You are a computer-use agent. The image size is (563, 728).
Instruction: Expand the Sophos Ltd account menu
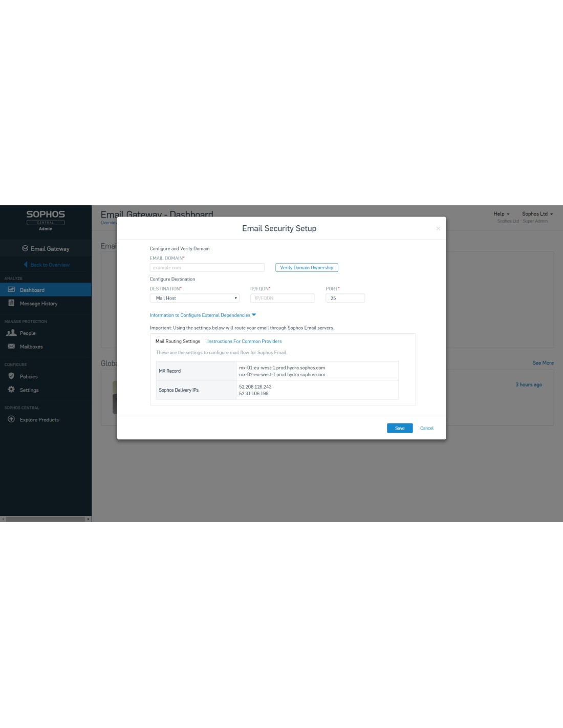pyautogui.click(x=537, y=214)
